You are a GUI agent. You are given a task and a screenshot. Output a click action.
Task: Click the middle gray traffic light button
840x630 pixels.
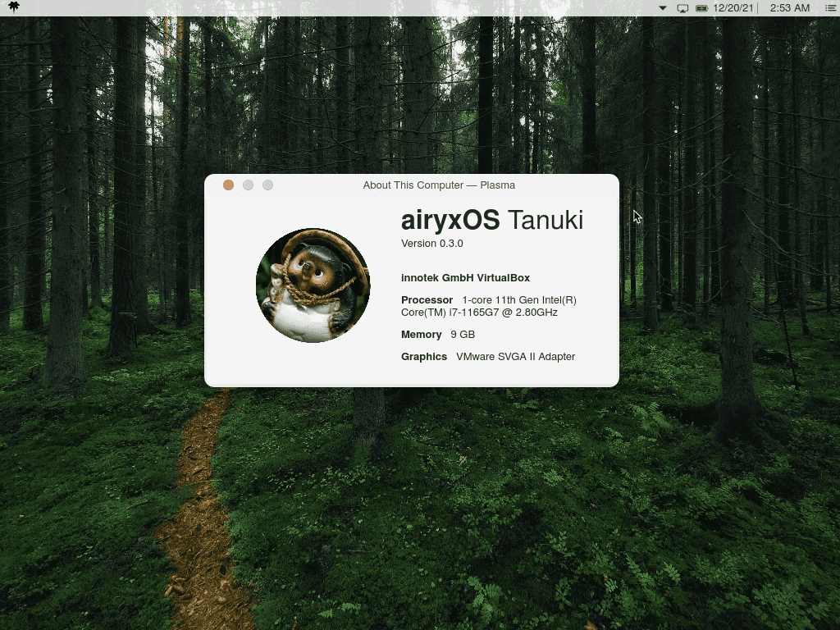click(x=248, y=185)
